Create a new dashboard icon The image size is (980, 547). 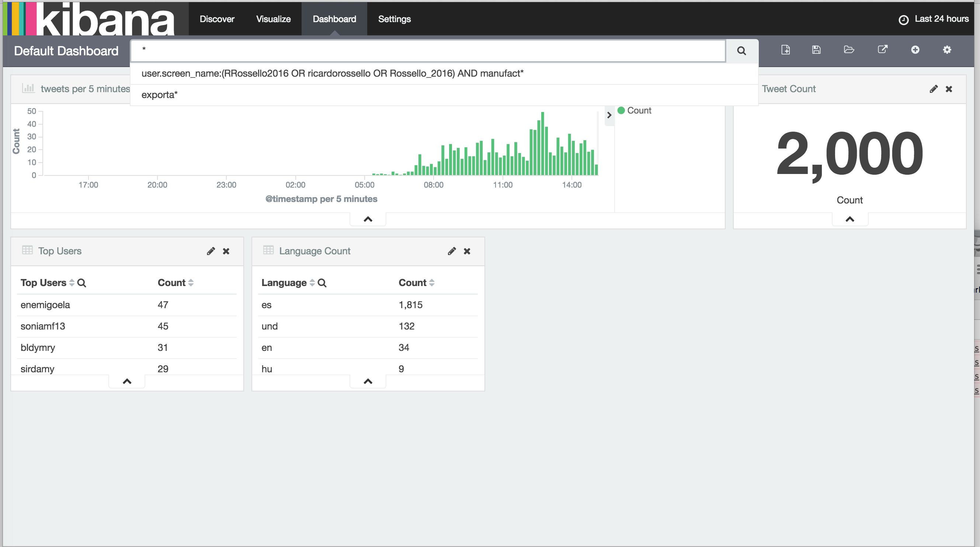point(786,50)
